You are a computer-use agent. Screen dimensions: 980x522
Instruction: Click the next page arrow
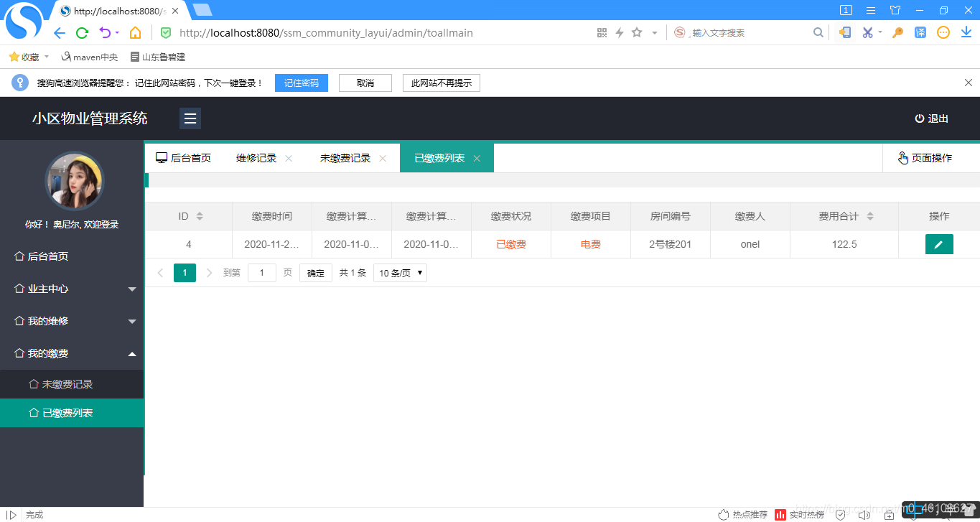click(x=209, y=273)
